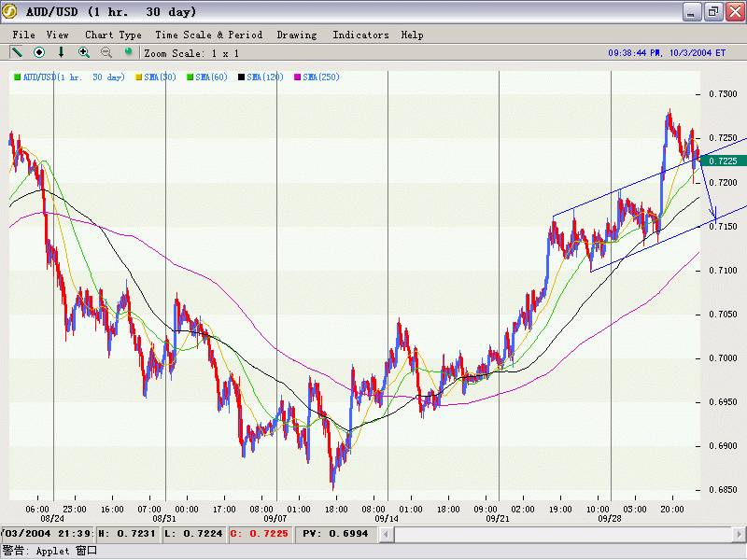Expand the Chart Type menu
The height and width of the screenshot is (560, 747).
tap(113, 35)
